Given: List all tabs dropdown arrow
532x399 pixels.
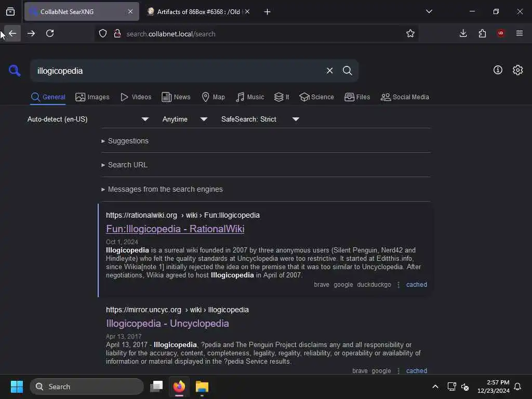Looking at the screenshot, I should click(429, 11).
